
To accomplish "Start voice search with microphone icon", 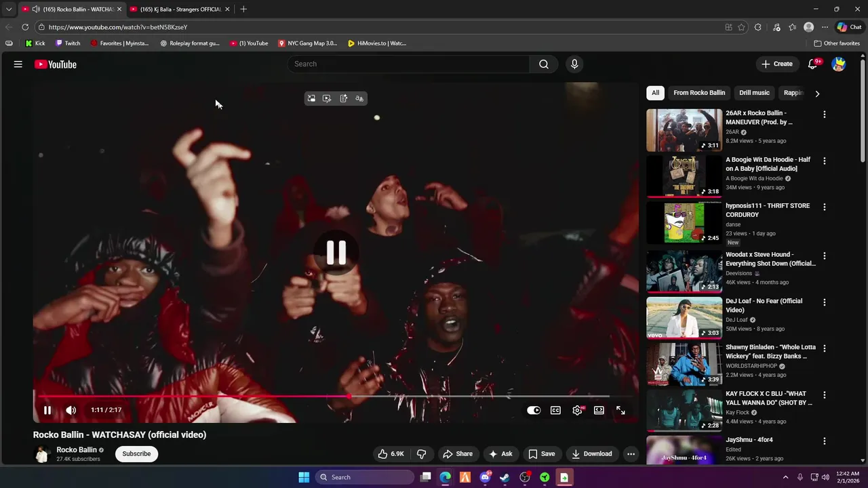I will coord(574,64).
